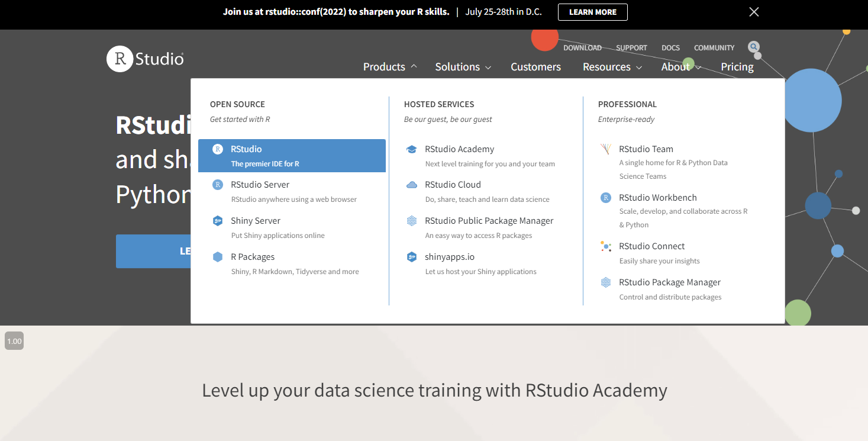Click the shinyapps.io hexagon icon
The image size is (868, 441).
pyautogui.click(x=412, y=257)
